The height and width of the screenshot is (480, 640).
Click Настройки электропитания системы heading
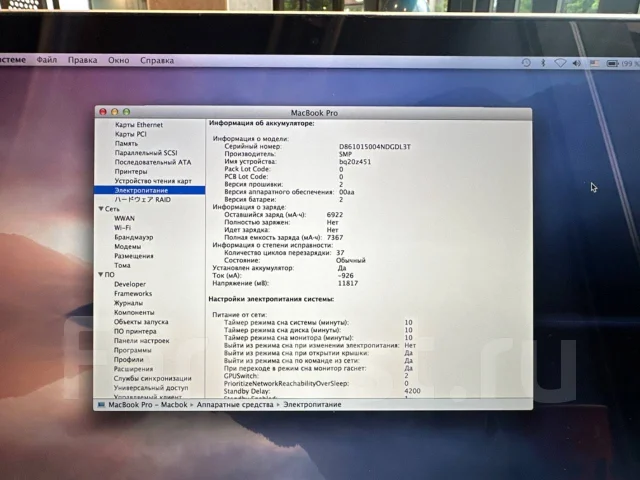tap(271, 299)
